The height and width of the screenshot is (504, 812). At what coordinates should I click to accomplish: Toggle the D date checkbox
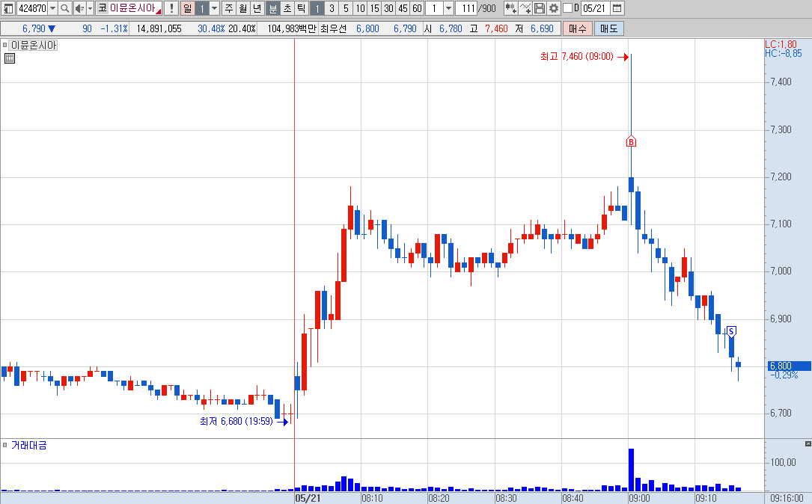(567, 8)
